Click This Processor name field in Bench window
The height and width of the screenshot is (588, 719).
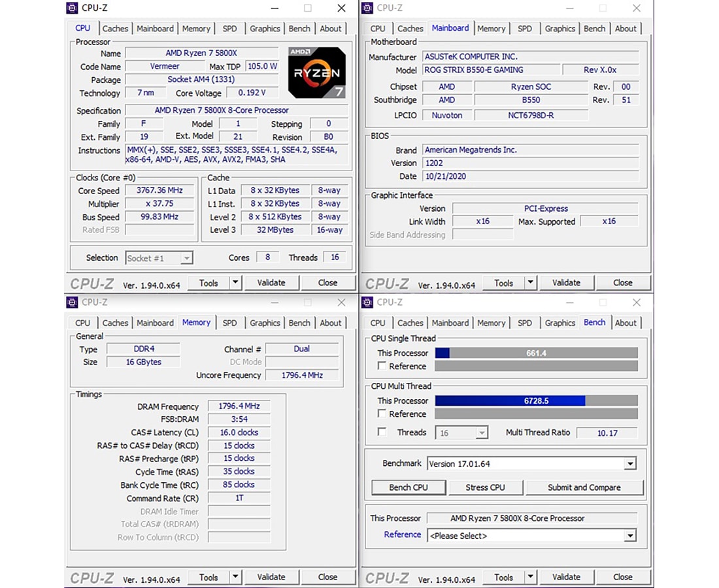532,518
